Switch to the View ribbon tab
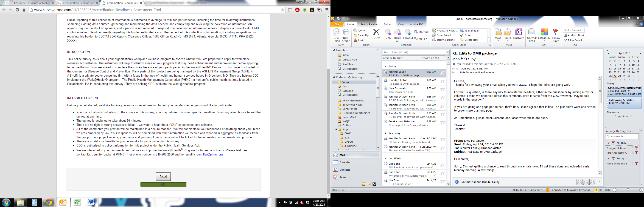The height and width of the screenshot is (207, 644). tap(401, 24)
